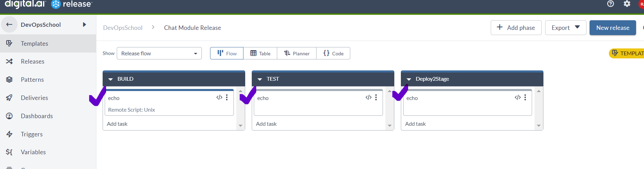The width and height of the screenshot is (644, 169).
Task: Open the help question mark icon
Action: coord(611,4)
